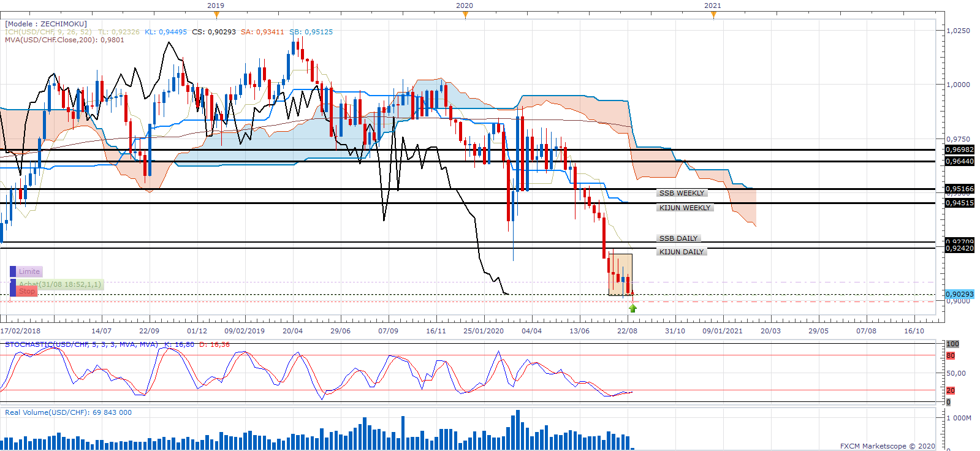Click the CS: 0,90293 Chikou value
Screen dimensions: 980x451
pos(214,32)
